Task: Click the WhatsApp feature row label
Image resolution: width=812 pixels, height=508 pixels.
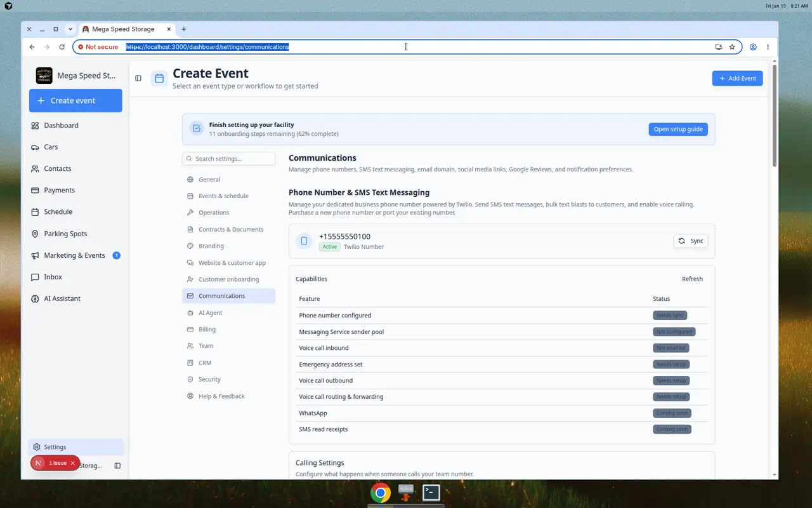Action: pos(313,413)
